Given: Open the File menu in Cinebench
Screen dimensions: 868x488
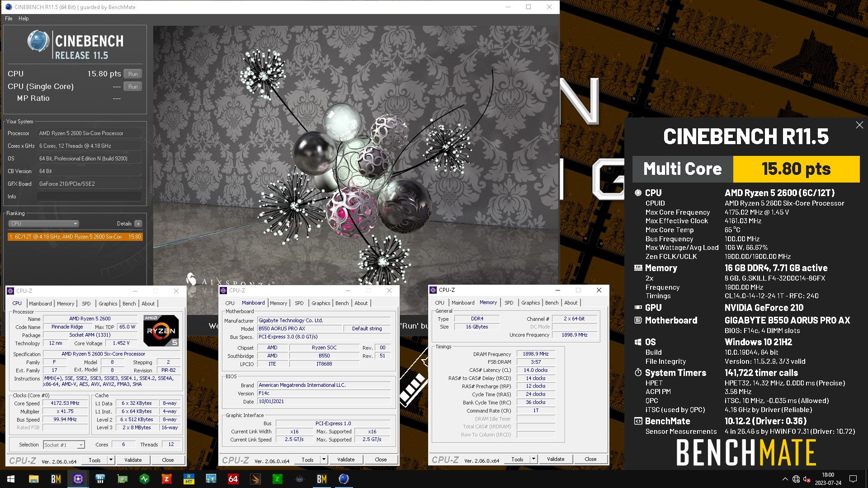Looking at the screenshot, I should point(9,19).
